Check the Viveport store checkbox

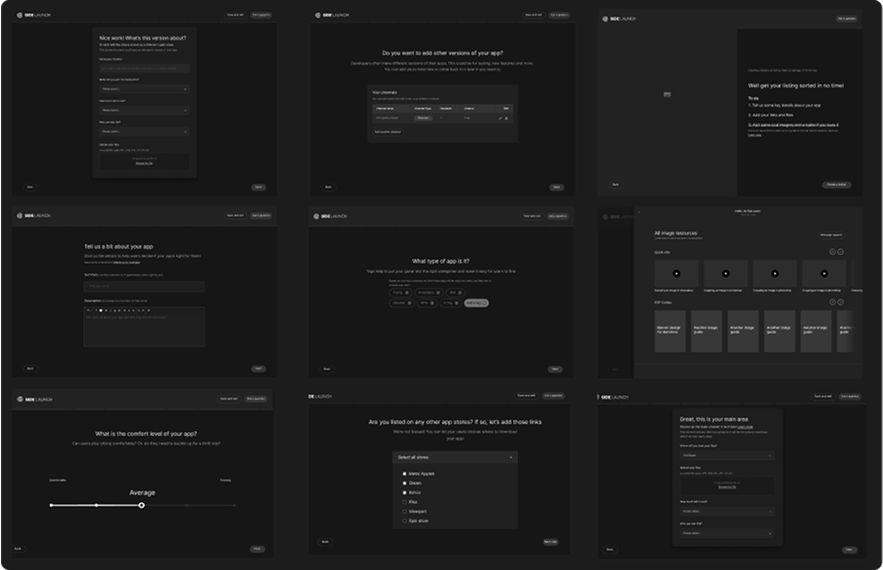(404, 511)
